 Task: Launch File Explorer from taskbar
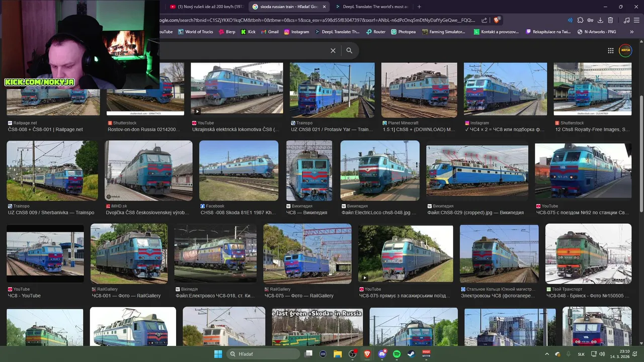(x=338, y=354)
